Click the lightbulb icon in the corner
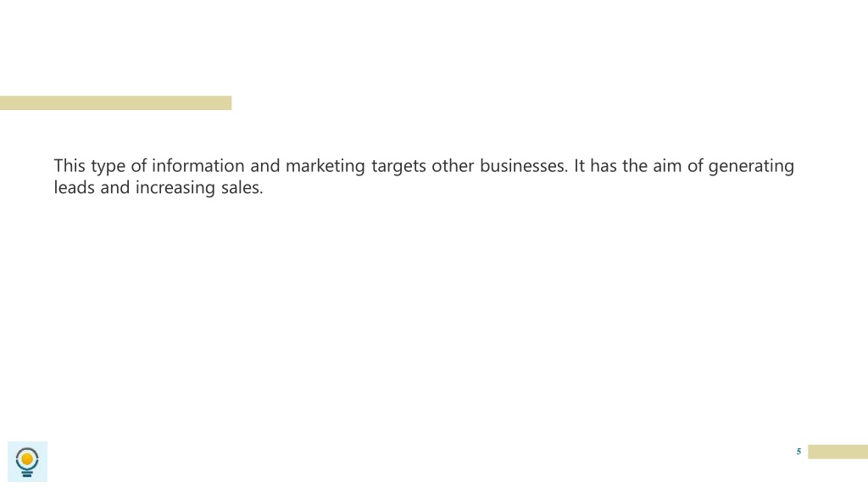This screenshot has width=868, height=488. [27, 462]
